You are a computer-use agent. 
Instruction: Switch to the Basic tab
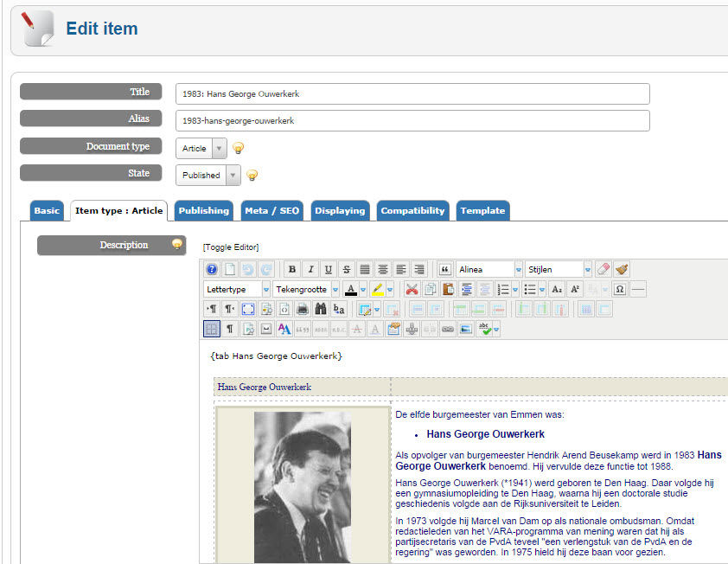tap(47, 211)
